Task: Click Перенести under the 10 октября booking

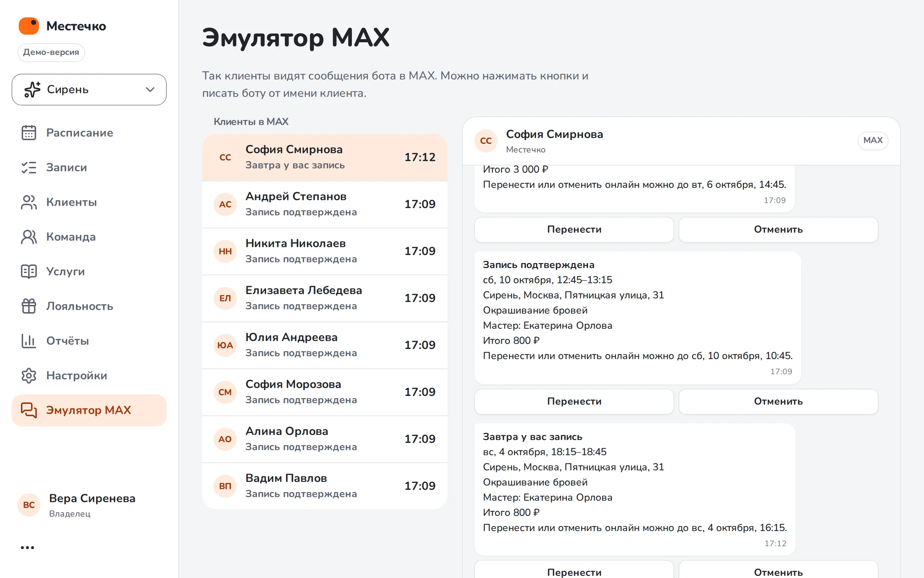Action: [x=574, y=401]
